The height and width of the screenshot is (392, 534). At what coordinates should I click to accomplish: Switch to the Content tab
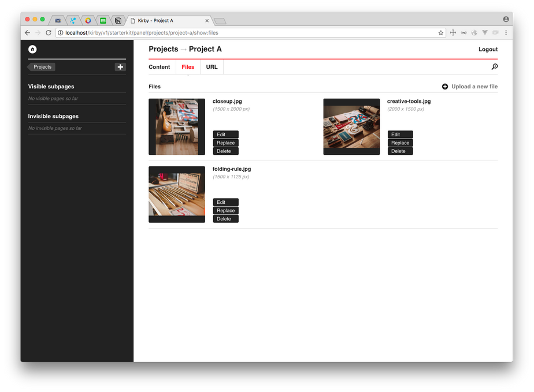pyautogui.click(x=159, y=67)
